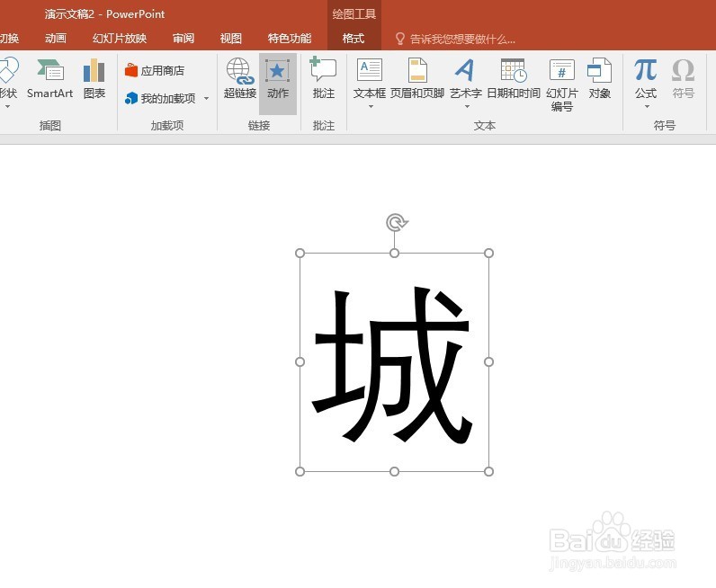The width and height of the screenshot is (716, 588).
Task: Expand the Equation dropdown arrow
Action: click(x=647, y=107)
